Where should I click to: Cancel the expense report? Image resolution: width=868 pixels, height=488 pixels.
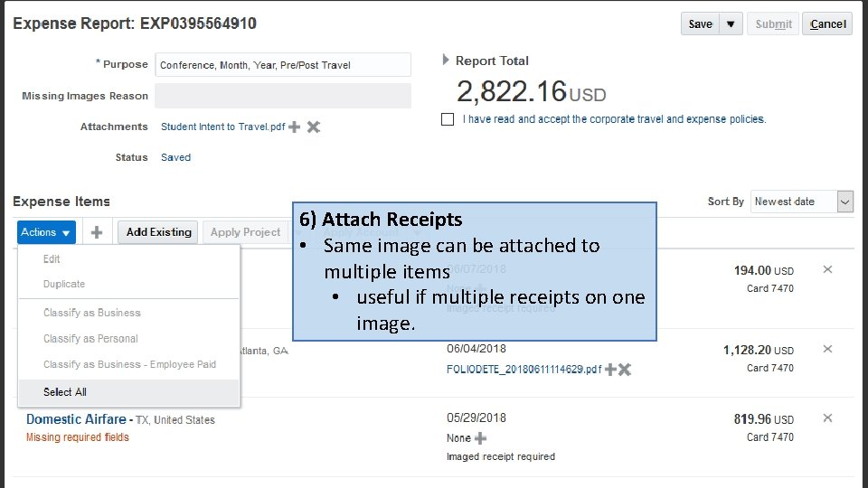pos(827,23)
